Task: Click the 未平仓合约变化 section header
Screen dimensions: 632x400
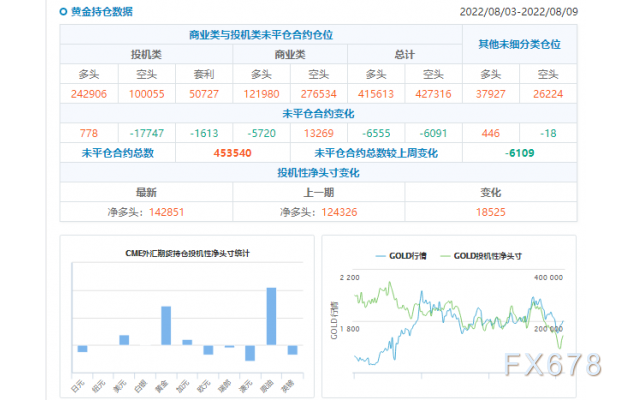Action: pyautogui.click(x=318, y=114)
